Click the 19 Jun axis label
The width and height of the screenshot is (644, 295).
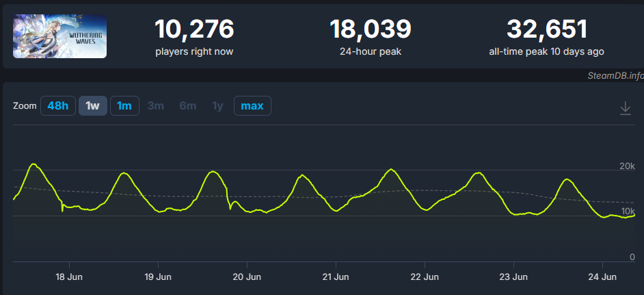(x=158, y=277)
